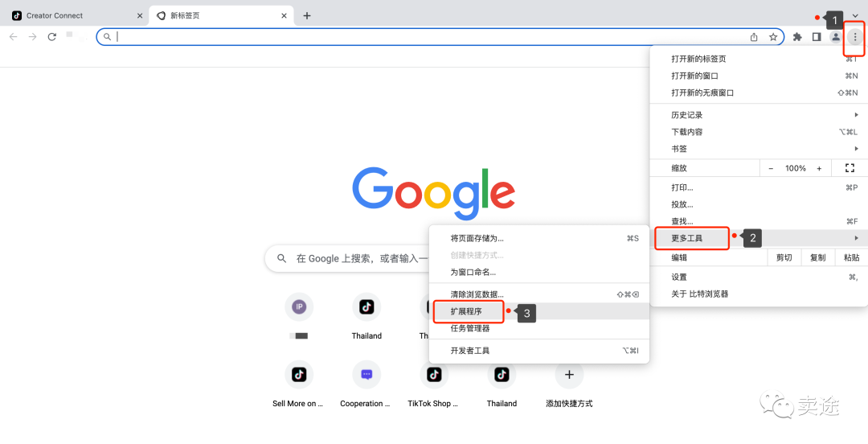Click the 复制 edit button
Image resolution: width=868 pixels, height=444 pixels.
pyautogui.click(x=817, y=257)
